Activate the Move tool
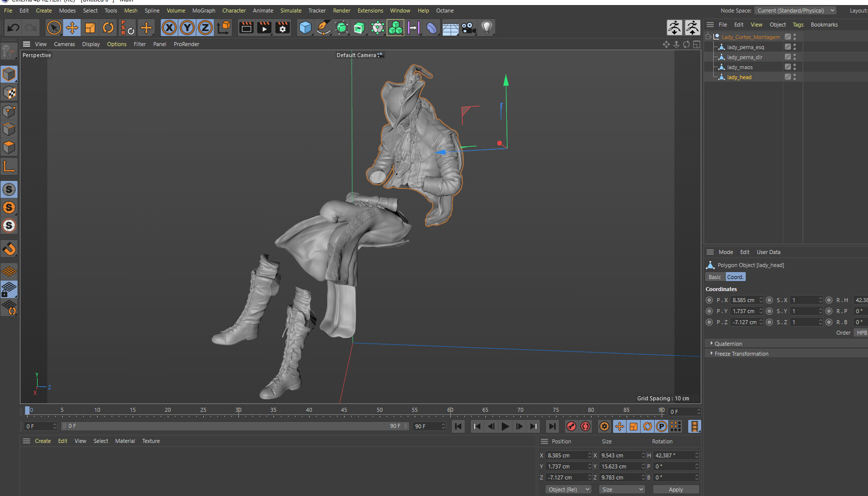This screenshot has width=868, height=496. tap(72, 28)
